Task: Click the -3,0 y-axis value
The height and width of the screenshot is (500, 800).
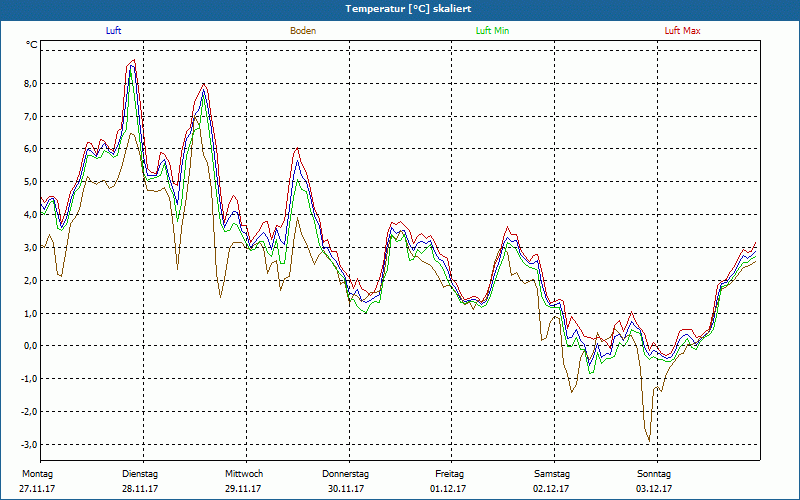Action: (x=29, y=444)
